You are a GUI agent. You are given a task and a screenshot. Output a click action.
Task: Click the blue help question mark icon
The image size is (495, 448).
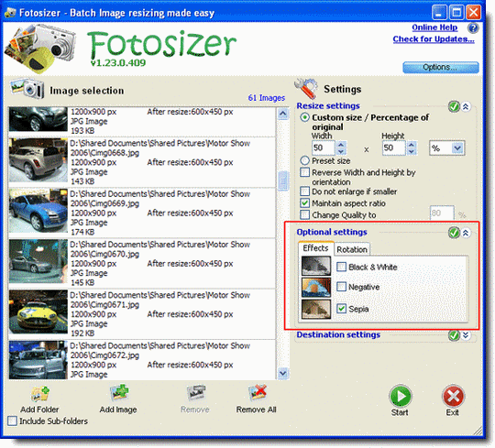473,28
